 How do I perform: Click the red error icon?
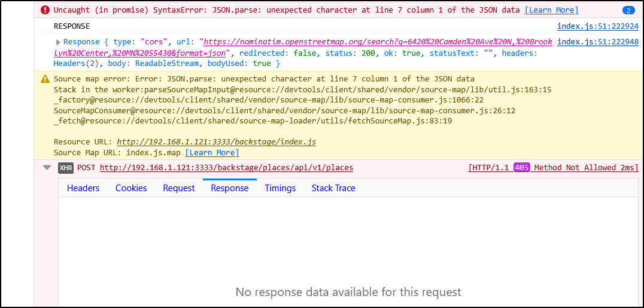pos(45,10)
